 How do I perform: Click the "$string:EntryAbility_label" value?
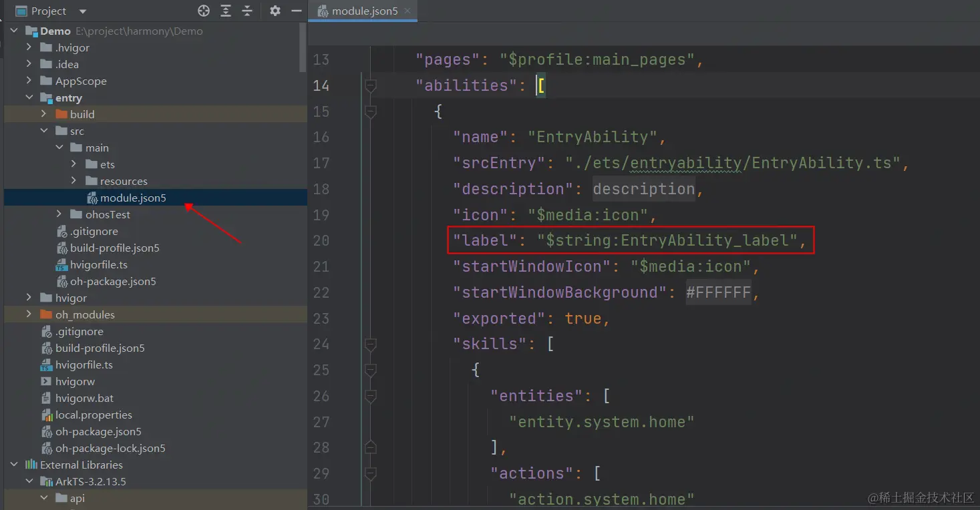point(667,240)
